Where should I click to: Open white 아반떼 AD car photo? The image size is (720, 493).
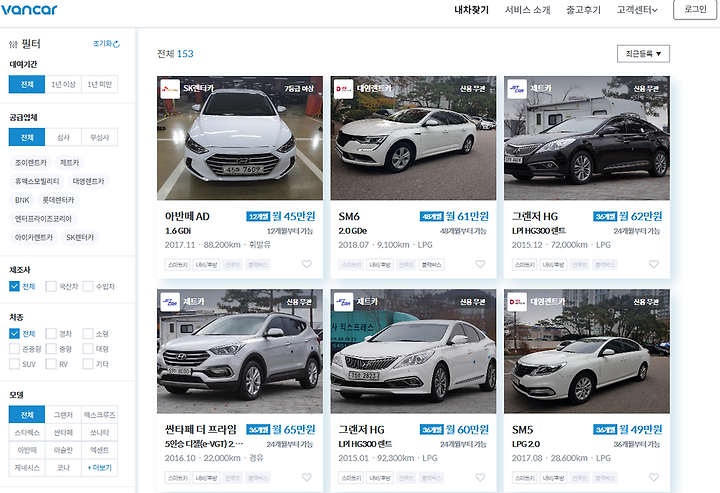click(240, 138)
